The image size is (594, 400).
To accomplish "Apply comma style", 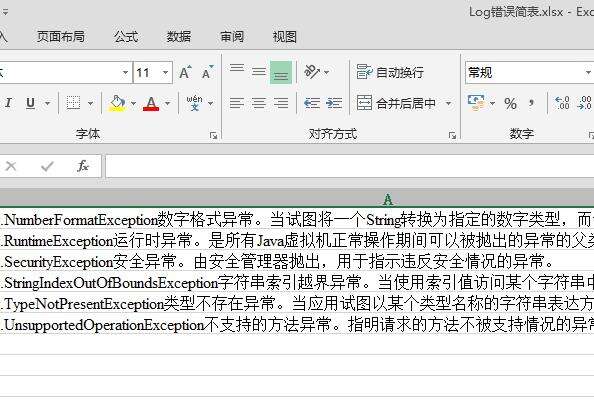I will pos(531,103).
